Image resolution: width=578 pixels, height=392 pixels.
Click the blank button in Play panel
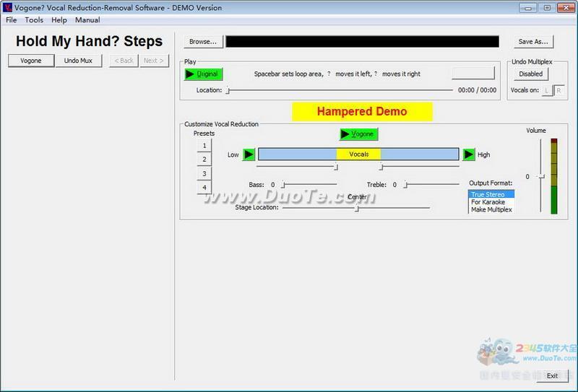point(473,73)
